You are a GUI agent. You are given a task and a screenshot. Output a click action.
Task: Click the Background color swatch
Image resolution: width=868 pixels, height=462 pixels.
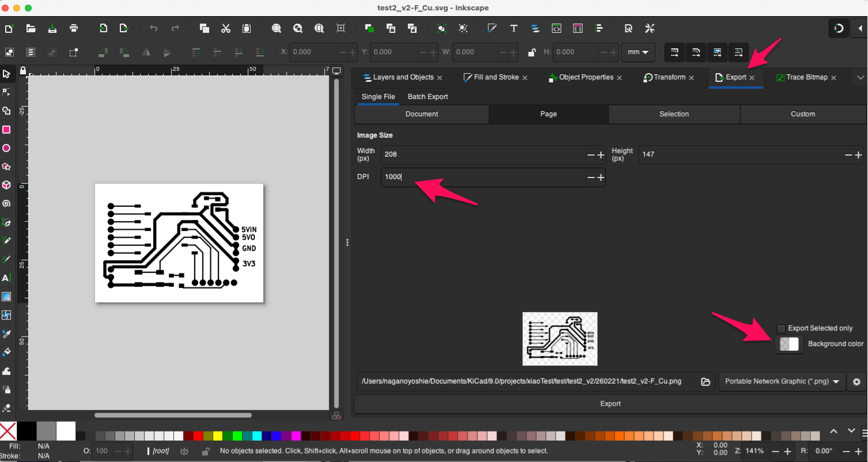(x=789, y=344)
